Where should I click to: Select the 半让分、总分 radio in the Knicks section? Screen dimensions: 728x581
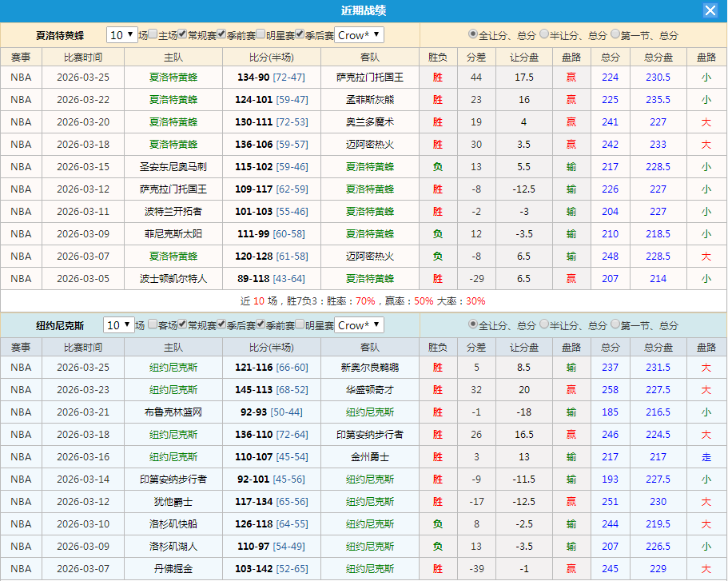[543, 325]
